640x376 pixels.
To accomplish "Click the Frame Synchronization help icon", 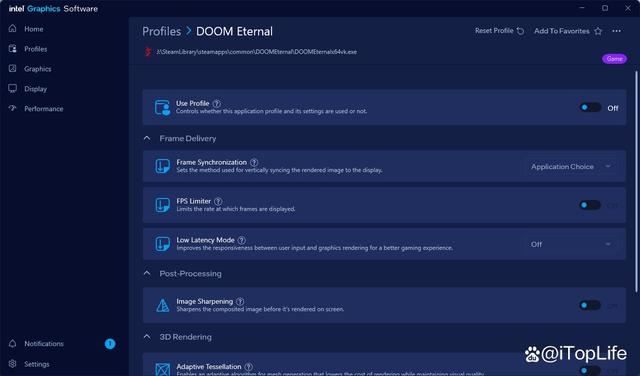I will coord(254,162).
